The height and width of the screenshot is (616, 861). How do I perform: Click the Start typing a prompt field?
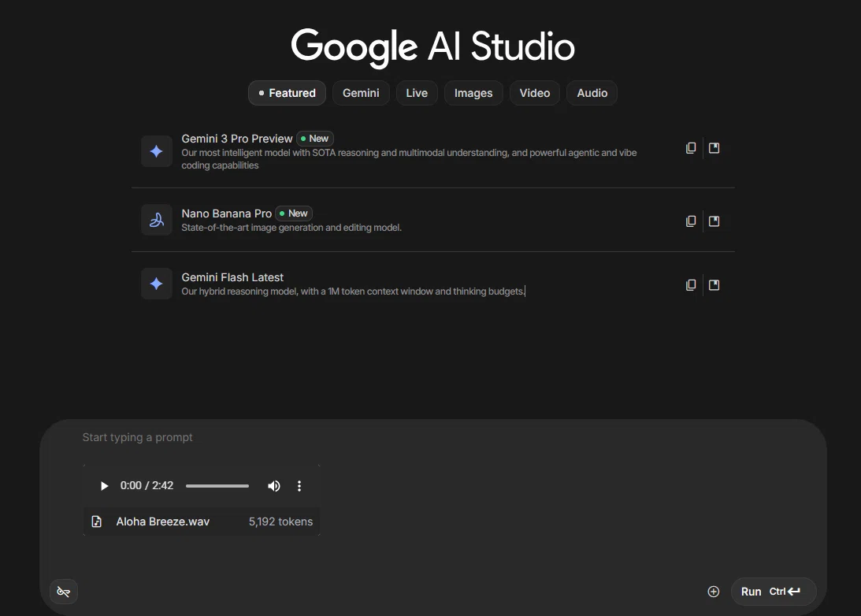coord(137,437)
